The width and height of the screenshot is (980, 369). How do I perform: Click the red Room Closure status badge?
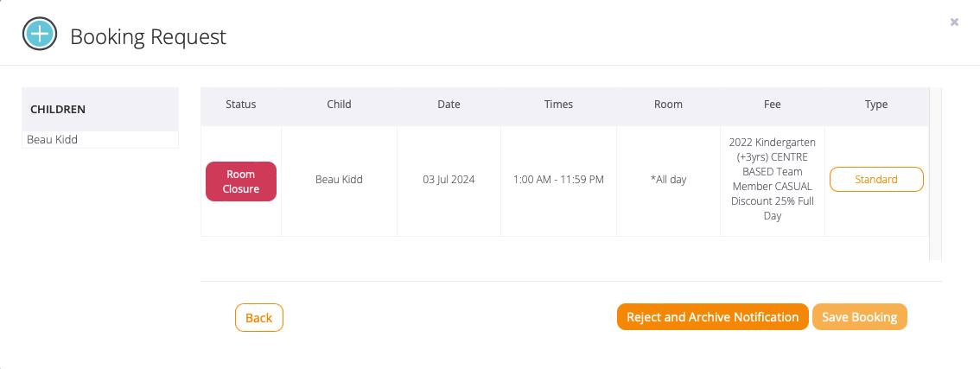[x=240, y=181]
